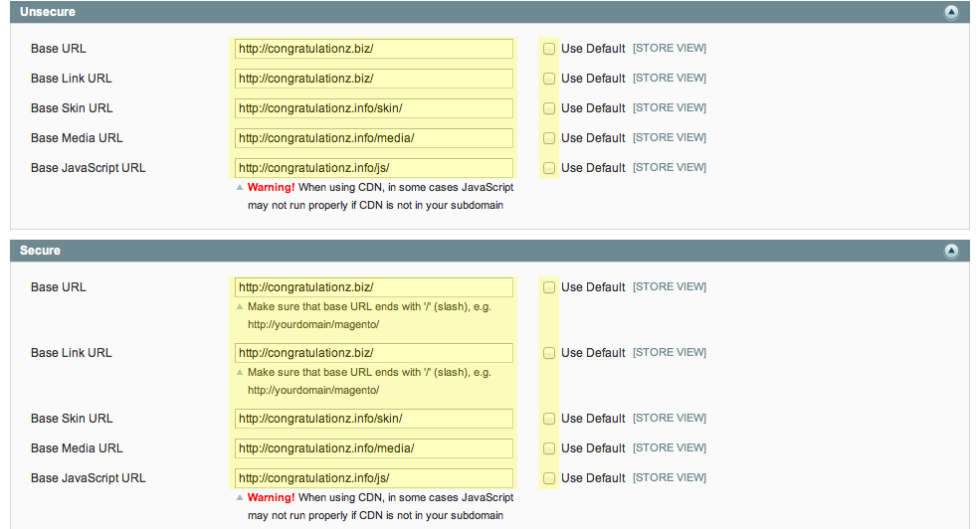This screenshot has height=529, width=980.
Task: Focus the Unsecure Base JavaScript URL field
Action: pyautogui.click(x=374, y=168)
